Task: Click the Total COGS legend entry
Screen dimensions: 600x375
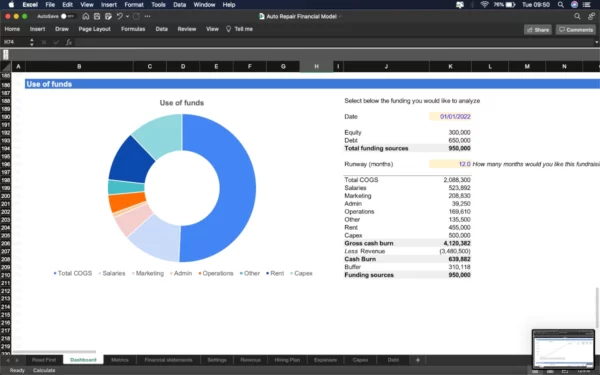Action: pyautogui.click(x=73, y=273)
